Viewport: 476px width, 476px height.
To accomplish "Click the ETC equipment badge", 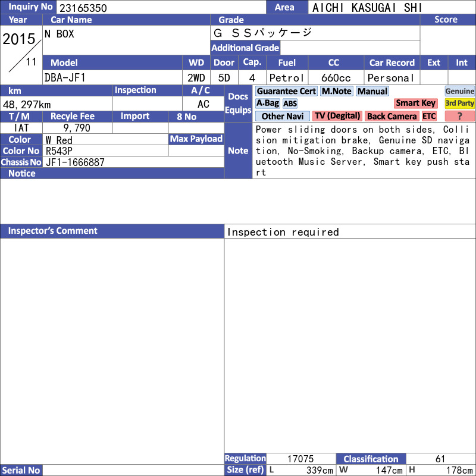I will click(429, 116).
